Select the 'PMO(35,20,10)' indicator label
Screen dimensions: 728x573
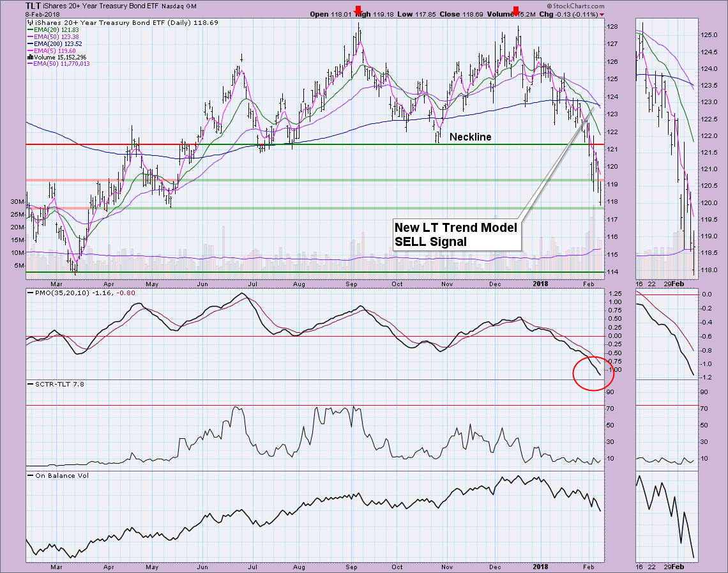pos(62,293)
